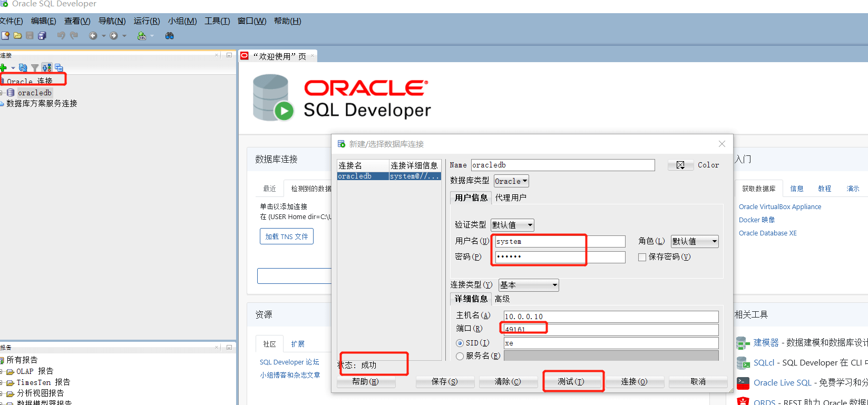Viewport: 868px width, 405px height.
Task: Open the Navigate menu
Action: coord(112,21)
